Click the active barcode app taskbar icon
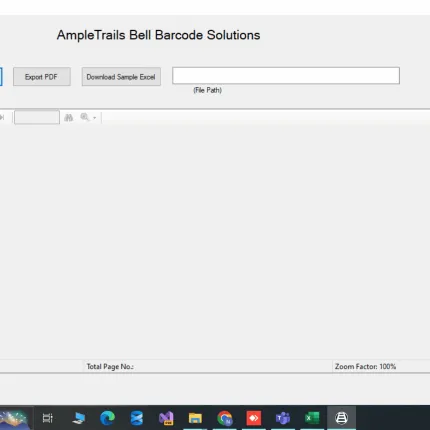The height and width of the screenshot is (430, 430). [341, 418]
